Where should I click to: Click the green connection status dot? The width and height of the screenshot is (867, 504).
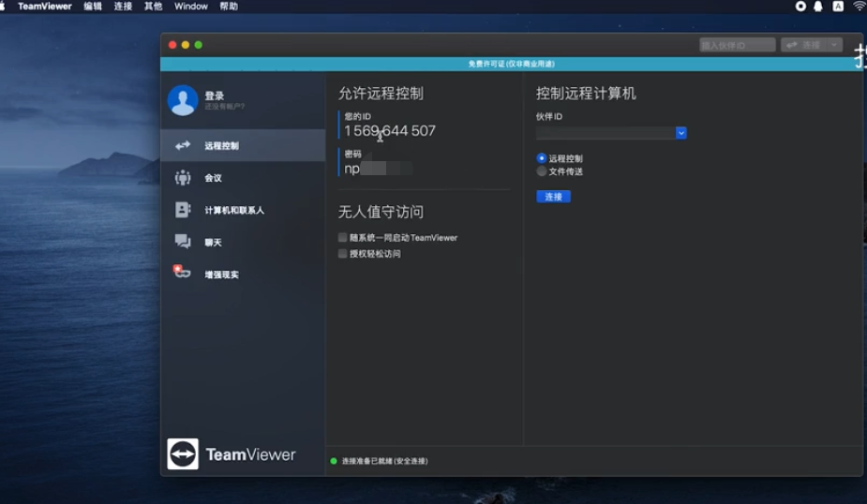click(x=334, y=461)
